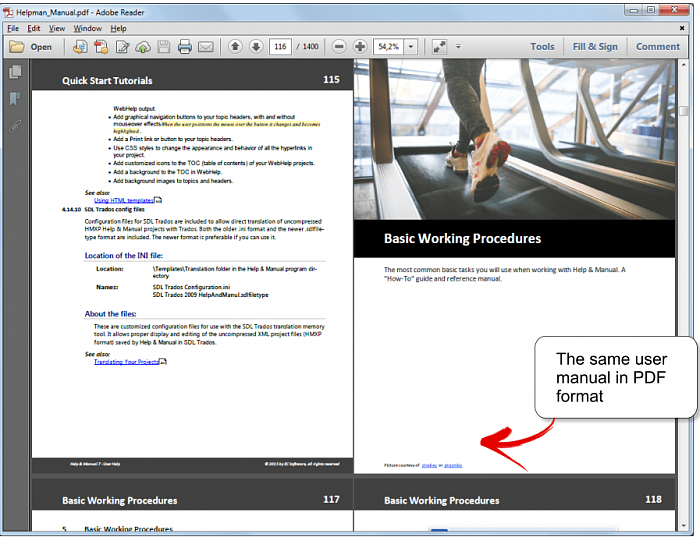Viewport: 700px width, 537px height.
Task: Open the Bookmarks side panel
Action: point(15,99)
